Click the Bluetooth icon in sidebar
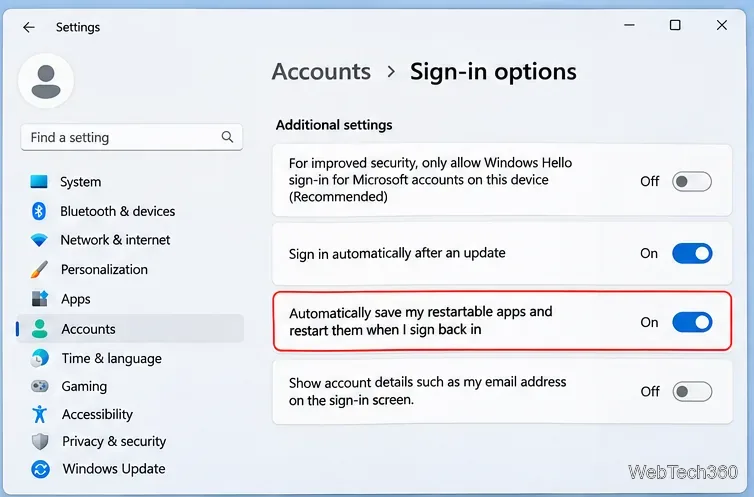Screen dimensions: 754x497 click(39, 211)
